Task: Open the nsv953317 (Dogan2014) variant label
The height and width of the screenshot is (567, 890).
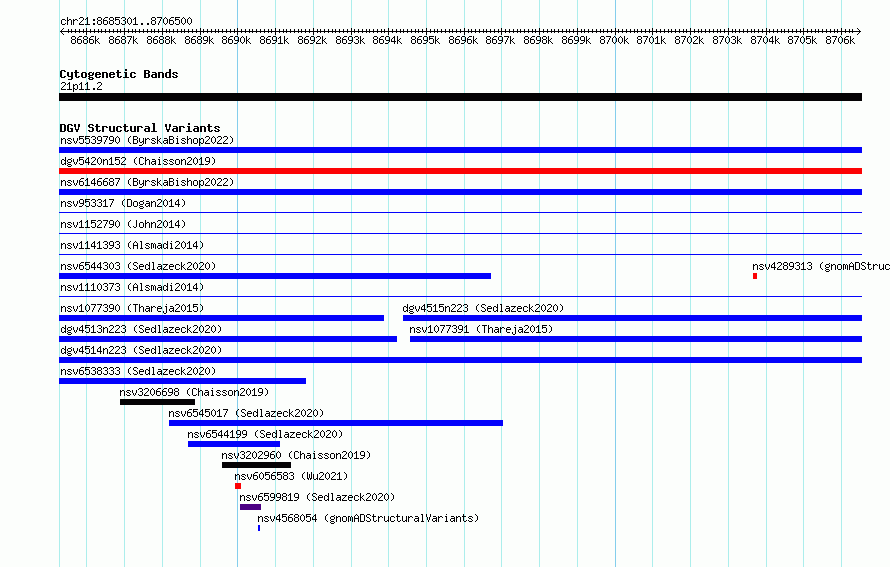Action: (x=123, y=203)
